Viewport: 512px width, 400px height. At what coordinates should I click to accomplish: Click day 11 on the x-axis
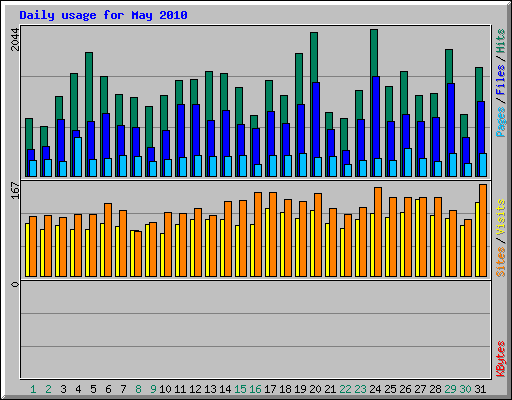tap(180, 389)
